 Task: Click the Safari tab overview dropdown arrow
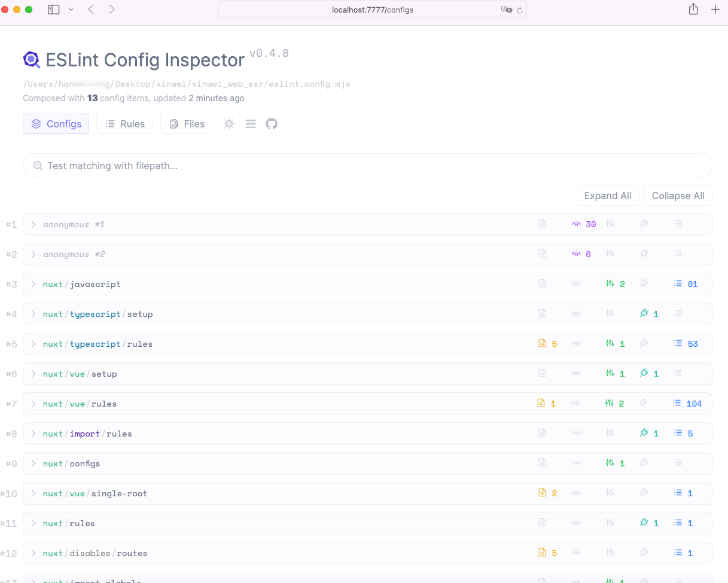pyautogui.click(x=71, y=10)
